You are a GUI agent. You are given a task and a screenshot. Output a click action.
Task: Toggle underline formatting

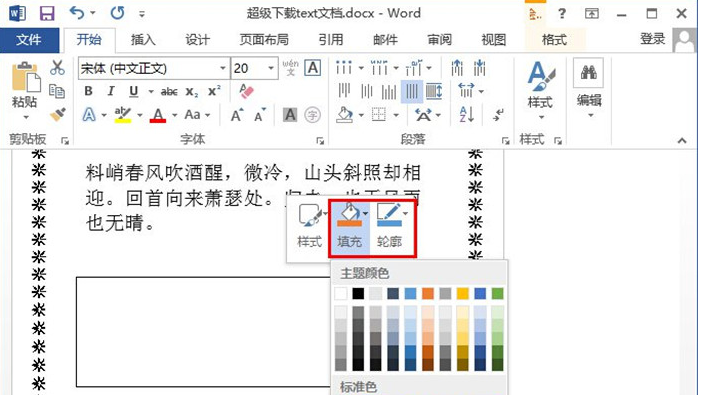(133, 91)
